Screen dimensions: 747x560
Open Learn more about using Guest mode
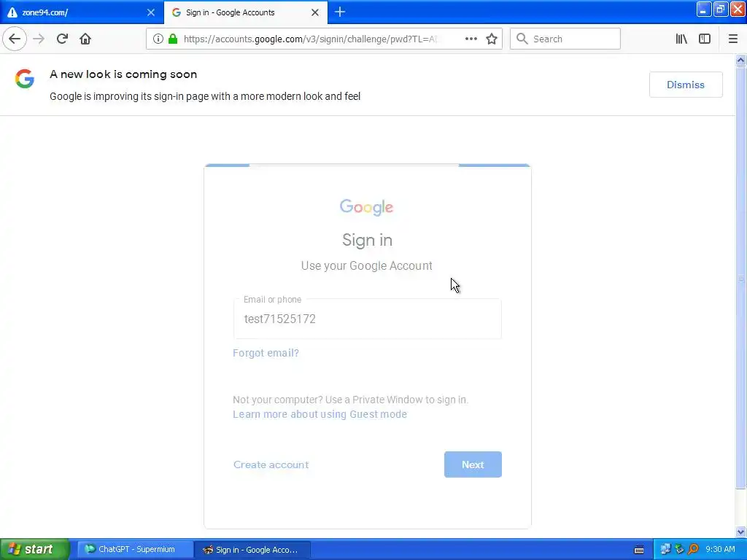(x=320, y=414)
